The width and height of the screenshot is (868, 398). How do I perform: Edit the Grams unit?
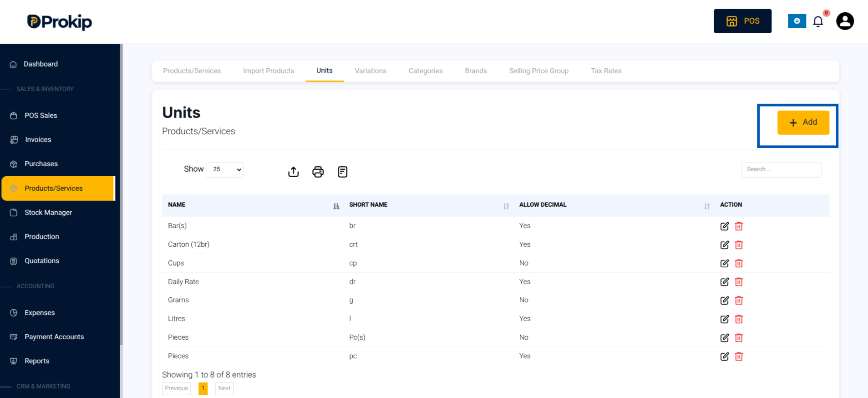[725, 301]
